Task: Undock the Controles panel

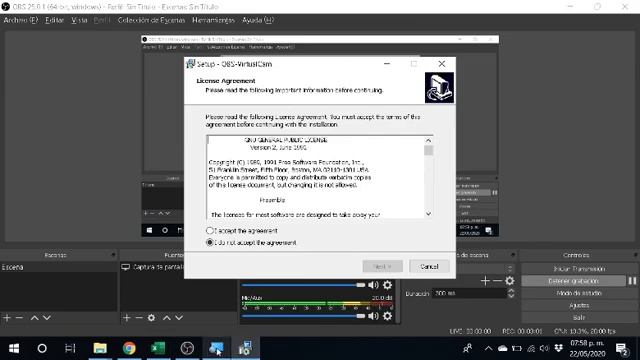Action: click(x=636, y=255)
